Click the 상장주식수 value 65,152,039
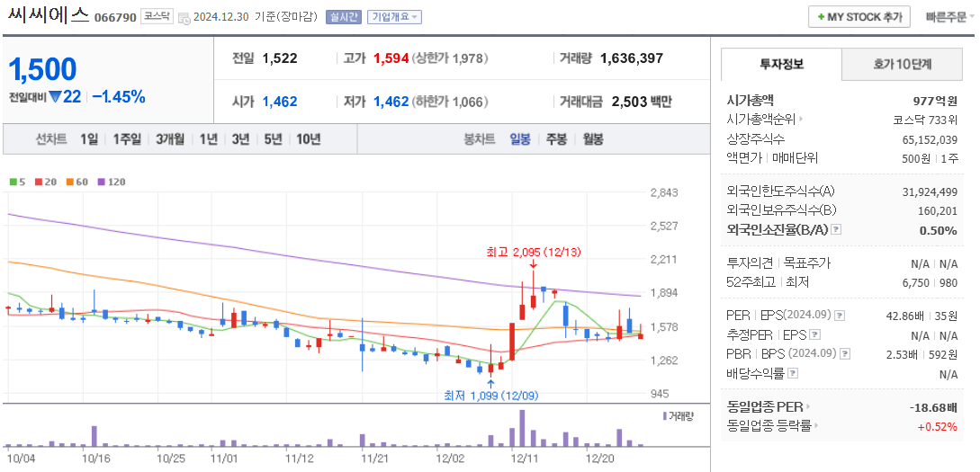This screenshot has width=980, height=472. pos(931,139)
